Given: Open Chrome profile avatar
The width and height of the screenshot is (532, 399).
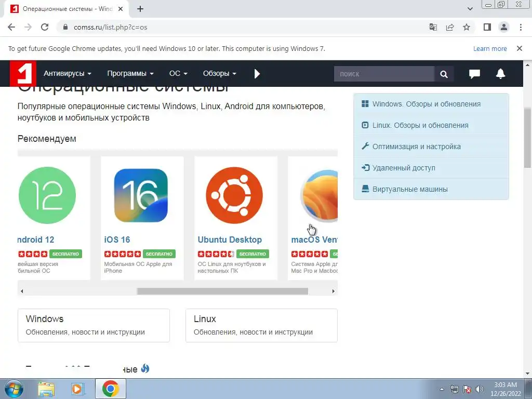Looking at the screenshot, I should click(504, 27).
